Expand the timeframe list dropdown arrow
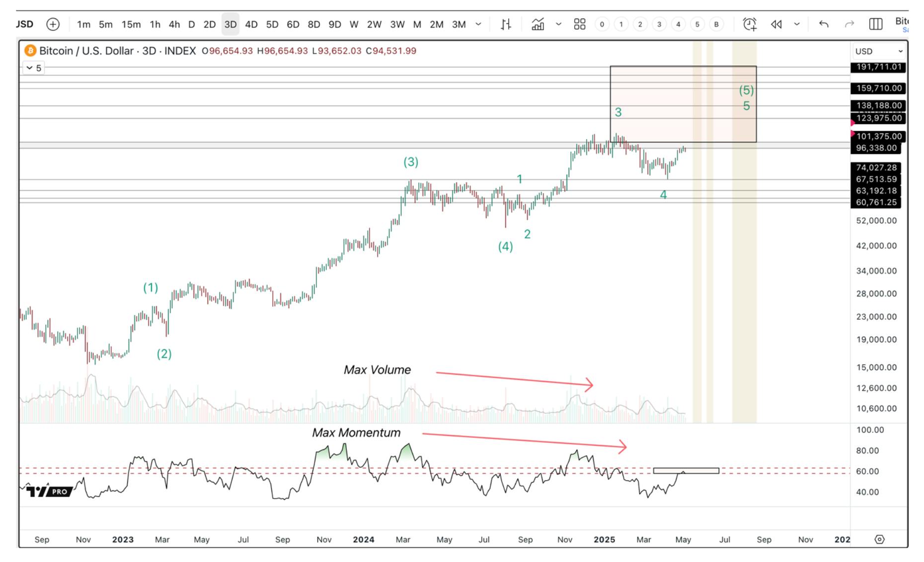This screenshot has width=924, height=562. point(478,24)
